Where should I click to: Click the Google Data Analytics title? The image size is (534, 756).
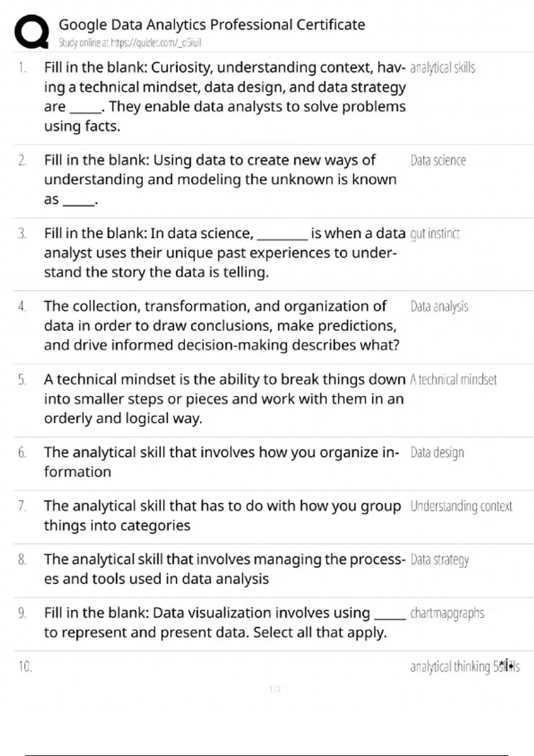click(x=212, y=24)
